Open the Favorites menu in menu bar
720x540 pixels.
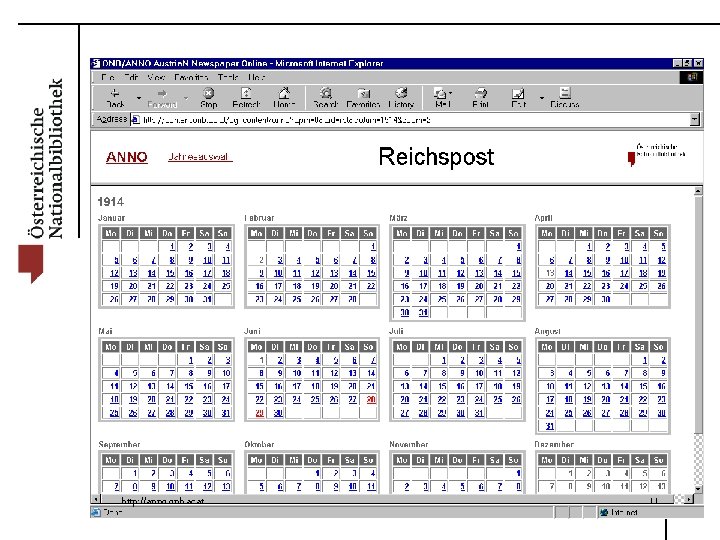(x=191, y=77)
